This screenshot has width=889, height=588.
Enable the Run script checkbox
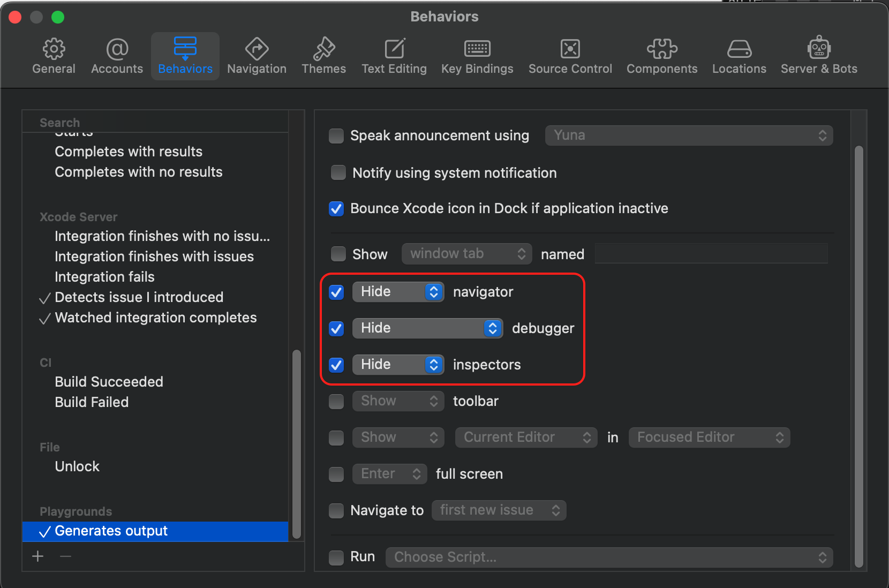click(x=336, y=558)
